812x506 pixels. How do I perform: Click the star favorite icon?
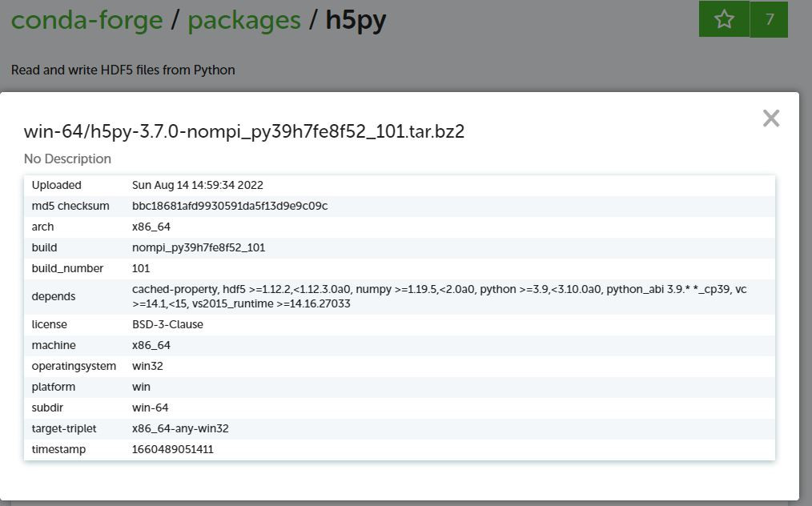[x=724, y=19]
